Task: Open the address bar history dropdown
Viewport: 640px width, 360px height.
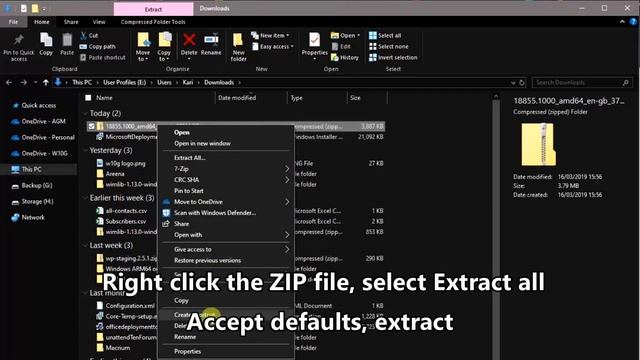Action: (513, 82)
